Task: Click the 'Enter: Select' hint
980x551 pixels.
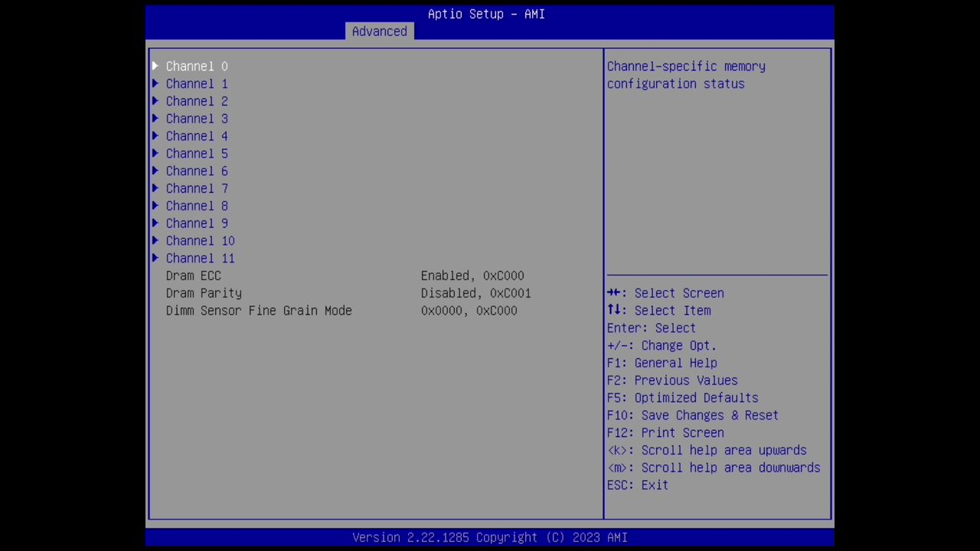Action: coord(652,328)
